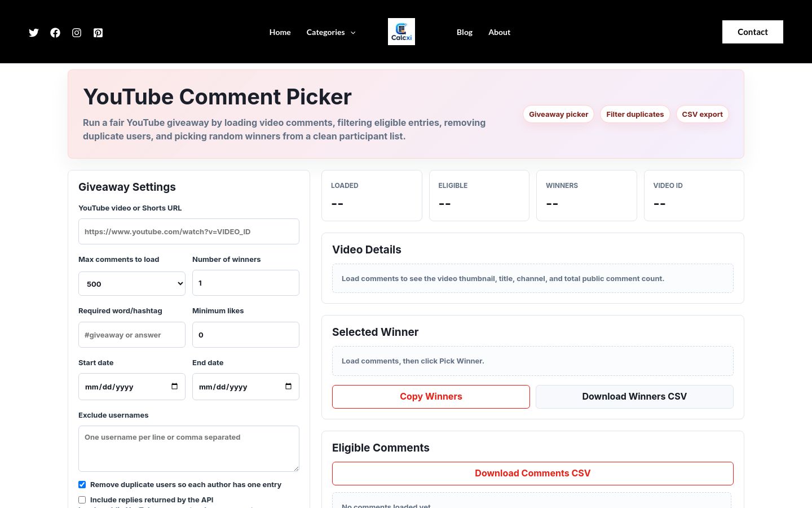Click Download Winners CSV button
Image resolution: width=812 pixels, height=508 pixels.
coord(634,397)
